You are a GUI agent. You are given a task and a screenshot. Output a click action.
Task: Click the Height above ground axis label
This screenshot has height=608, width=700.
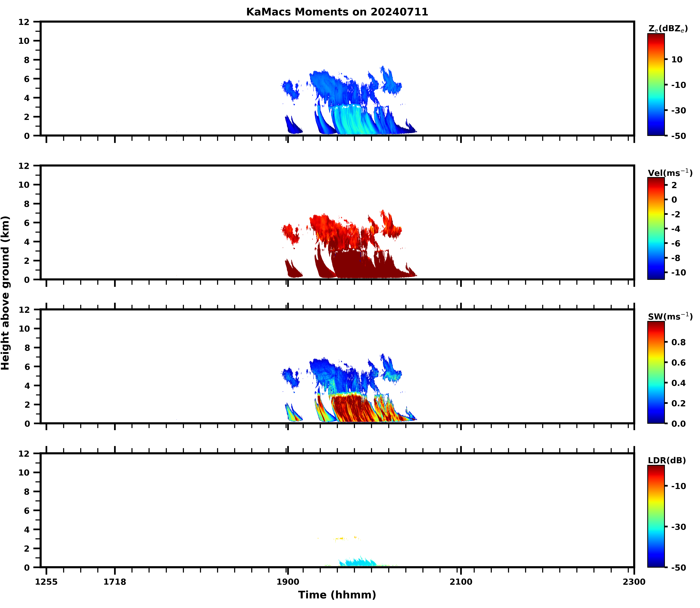point(5,293)
